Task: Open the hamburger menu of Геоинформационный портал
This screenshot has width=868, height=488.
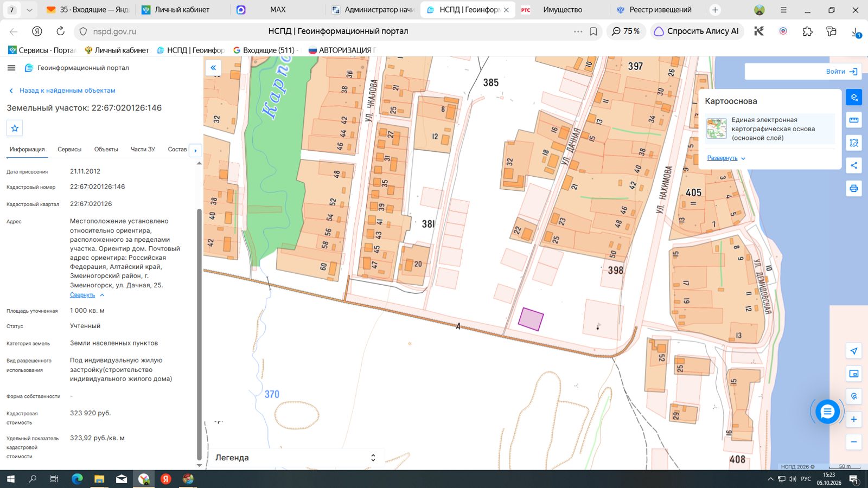Action: pos(11,68)
